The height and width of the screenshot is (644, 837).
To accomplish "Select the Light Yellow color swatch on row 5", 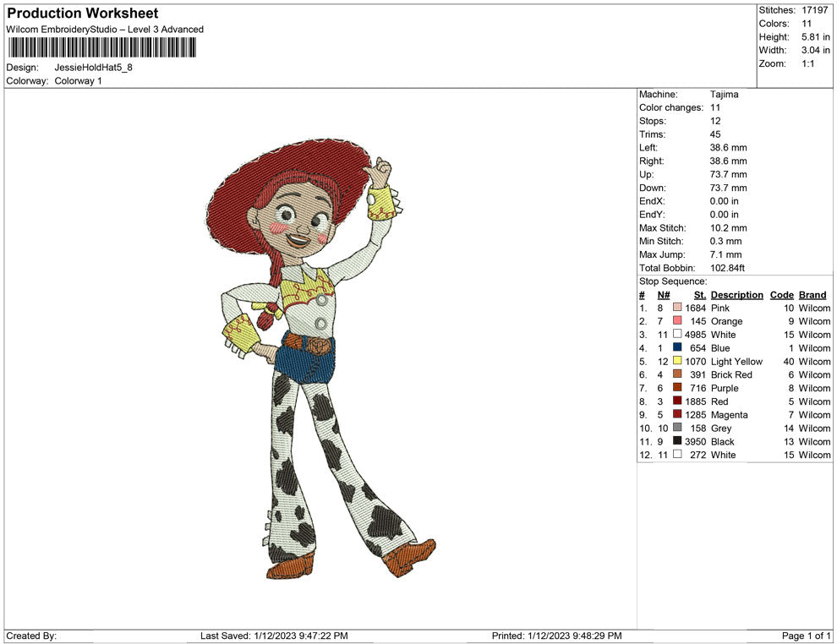I will click(676, 361).
